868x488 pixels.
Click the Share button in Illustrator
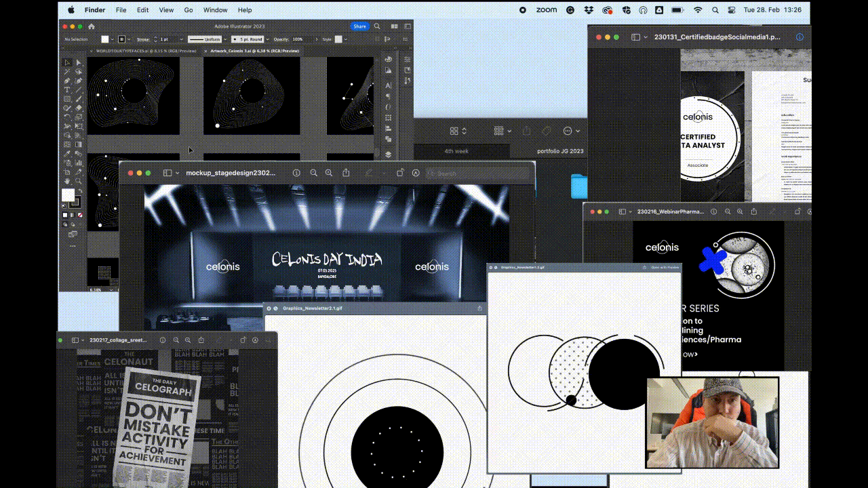[359, 26]
